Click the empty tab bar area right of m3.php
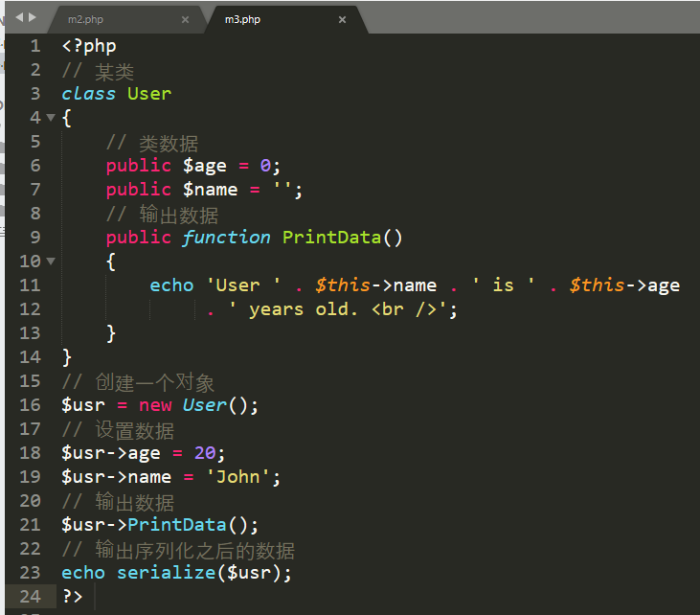Viewport: 700px width, 615px height. pos(527,17)
